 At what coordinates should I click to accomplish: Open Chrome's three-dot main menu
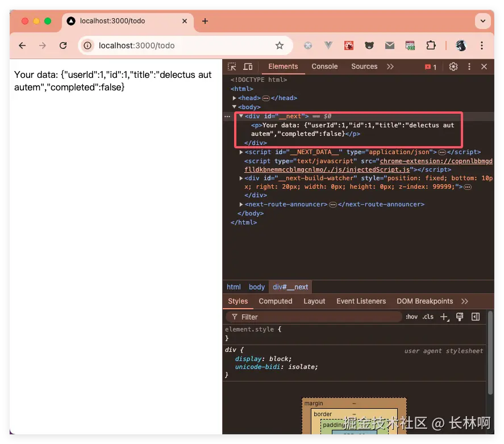pos(481,45)
